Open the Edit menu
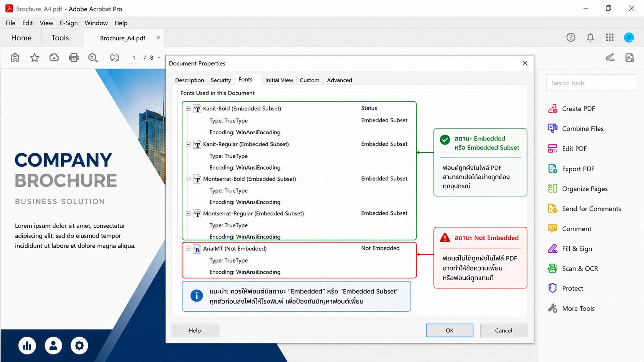This screenshot has height=362, width=644. (27, 23)
